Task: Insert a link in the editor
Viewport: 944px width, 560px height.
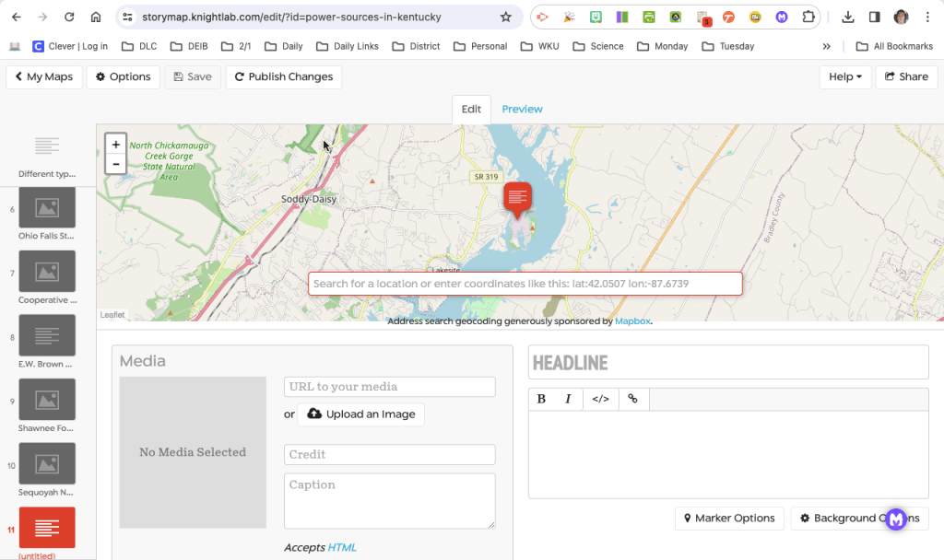Action: (632, 399)
